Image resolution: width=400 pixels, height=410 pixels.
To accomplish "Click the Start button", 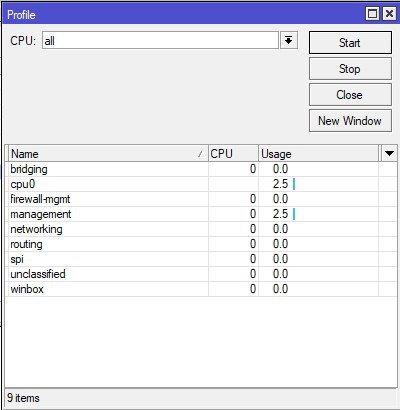I will (x=350, y=43).
